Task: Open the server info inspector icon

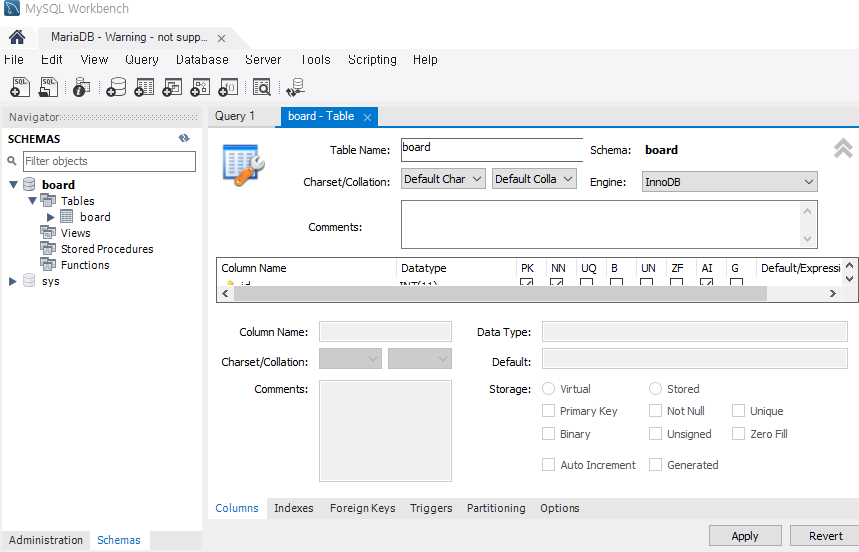Action: coord(82,87)
